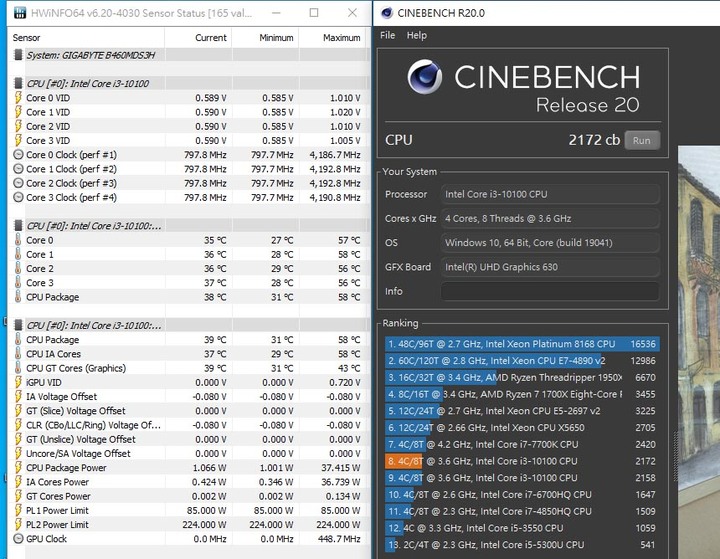Click thermometer icon for Core 3 temperature
Screen dimensions: 720x559
point(18,283)
